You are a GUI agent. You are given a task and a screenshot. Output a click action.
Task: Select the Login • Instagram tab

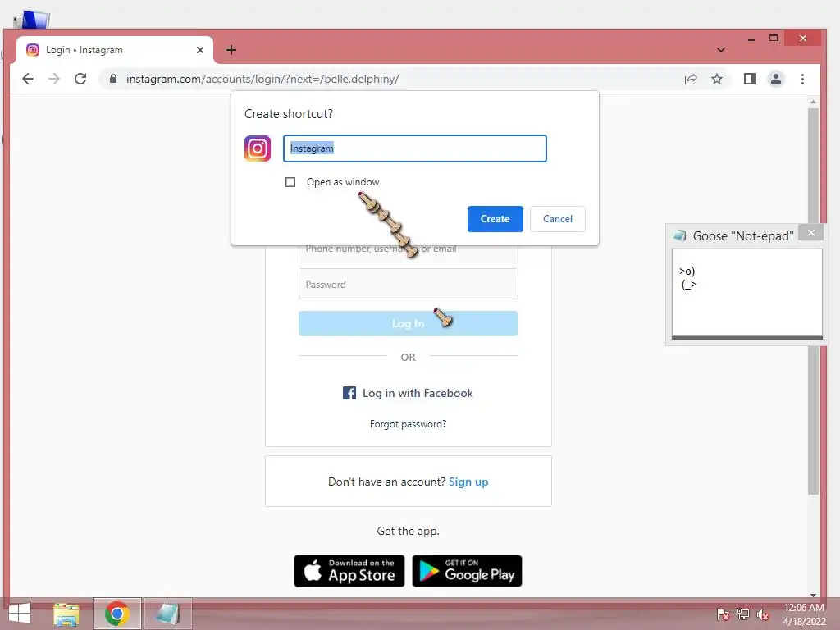(x=115, y=50)
